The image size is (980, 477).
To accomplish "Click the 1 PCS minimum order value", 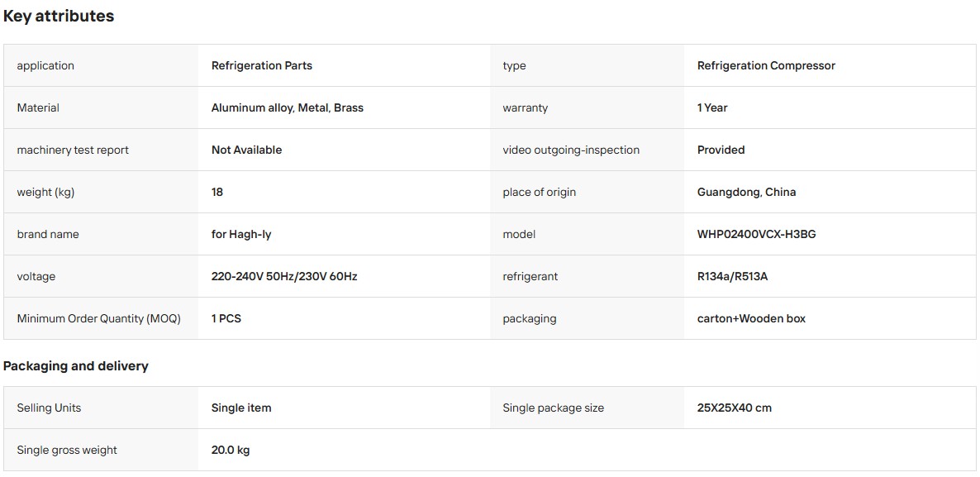I will (226, 319).
